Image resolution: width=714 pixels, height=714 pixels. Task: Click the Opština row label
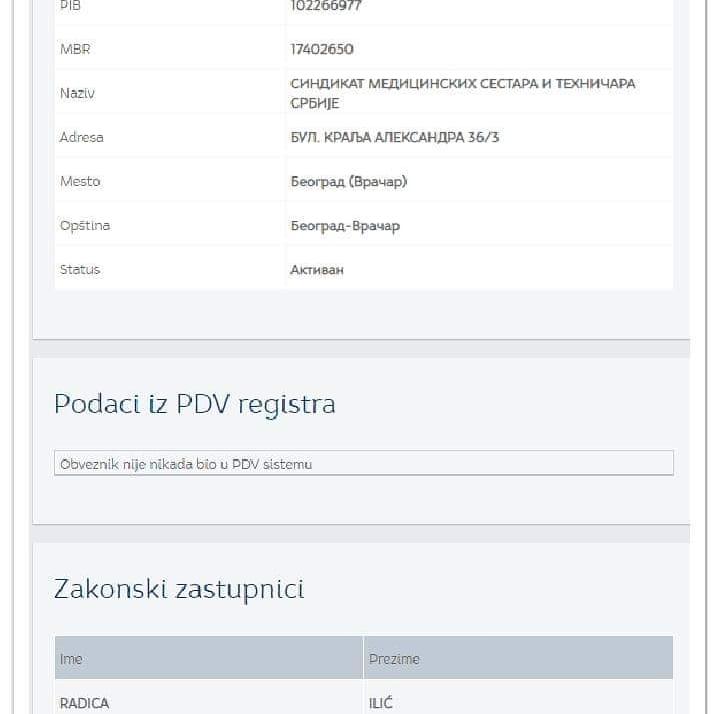[85, 225]
